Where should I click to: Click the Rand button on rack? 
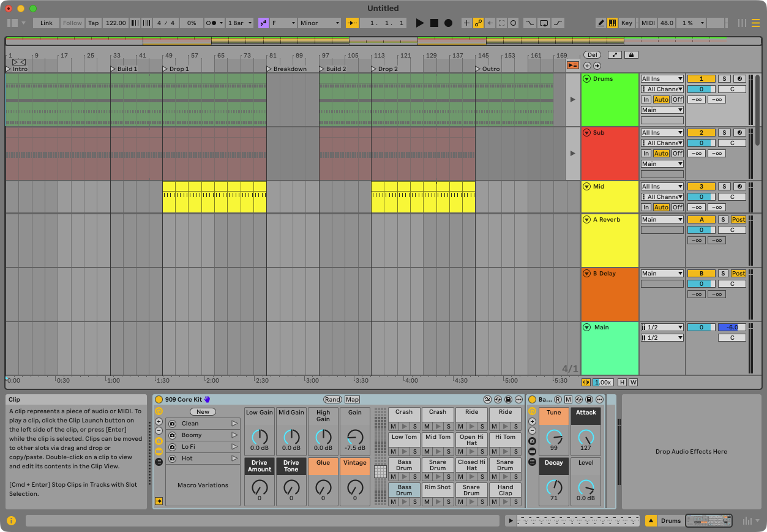click(333, 399)
